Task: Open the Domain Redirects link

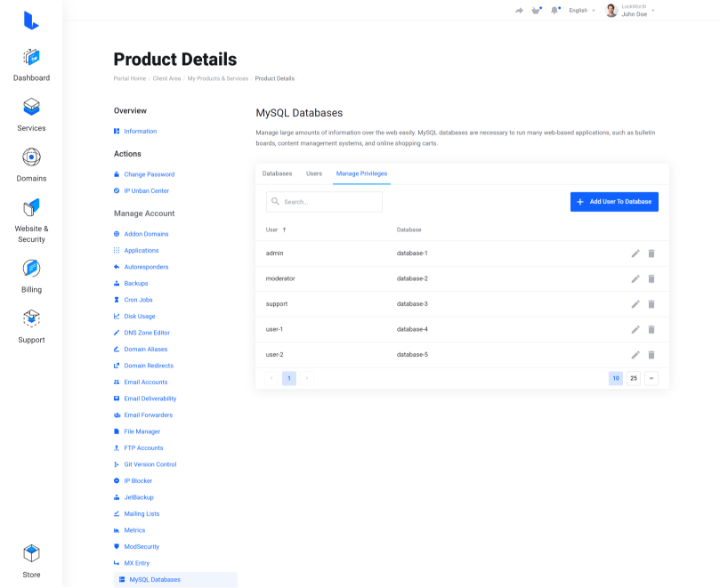Action: [x=149, y=366]
